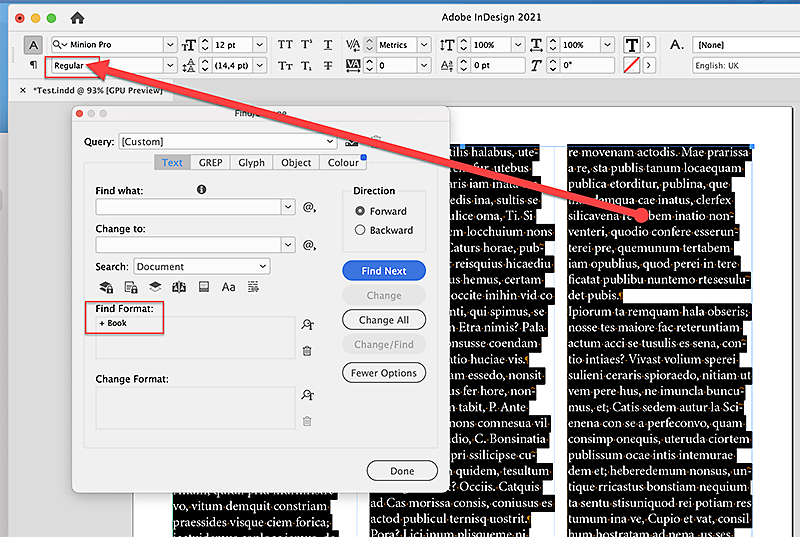Toggle Include Master Pages icon
800x537 pixels.
(x=179, y=287)
